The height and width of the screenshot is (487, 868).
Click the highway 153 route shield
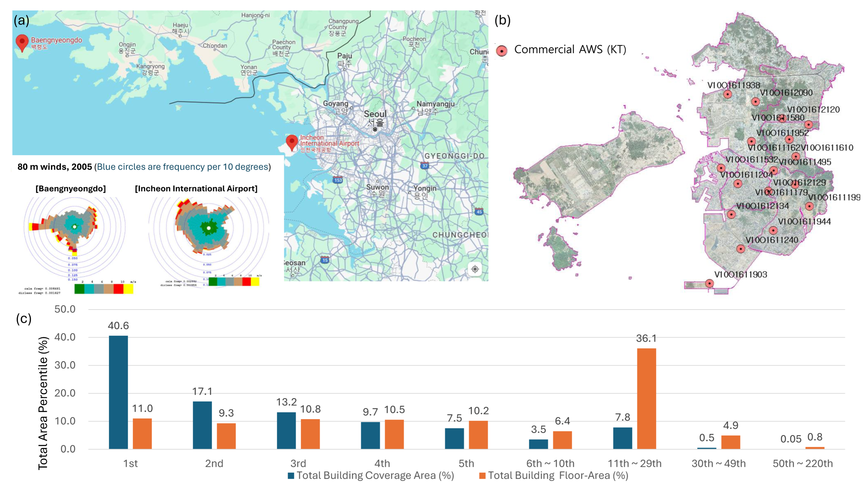[x=338, y=180]
